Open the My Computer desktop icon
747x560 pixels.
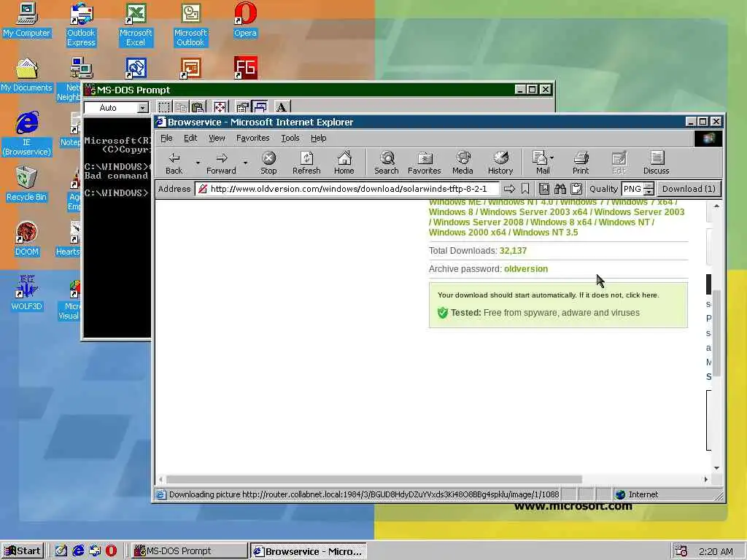(26, 20)
